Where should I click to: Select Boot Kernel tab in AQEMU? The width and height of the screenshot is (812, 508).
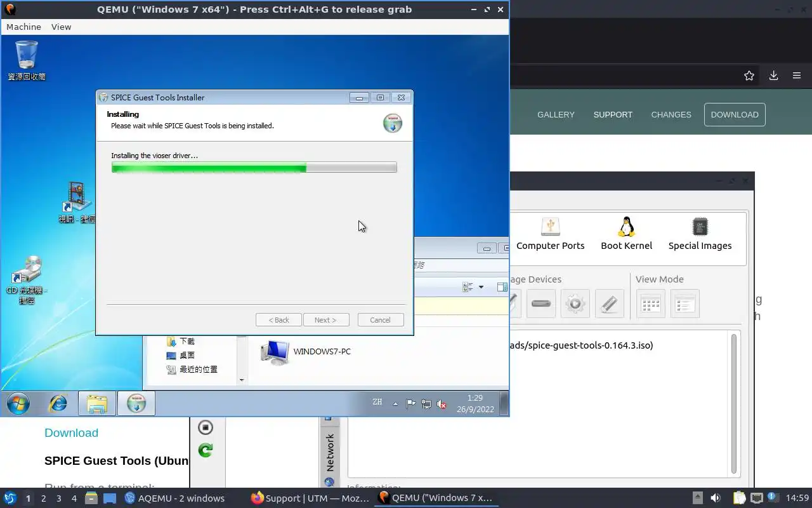[626, 234]
